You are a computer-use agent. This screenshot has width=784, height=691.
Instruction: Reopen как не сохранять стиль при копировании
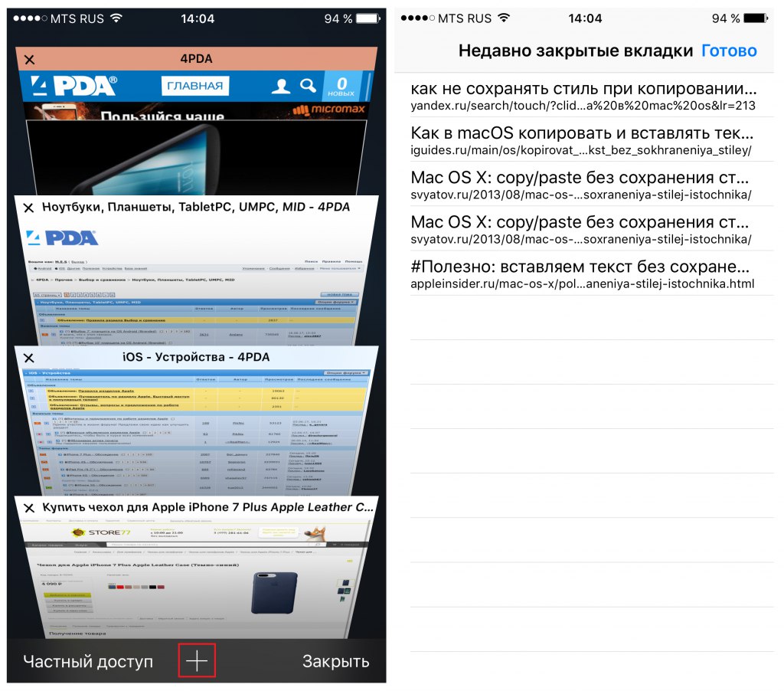click(x=592, y=95)
